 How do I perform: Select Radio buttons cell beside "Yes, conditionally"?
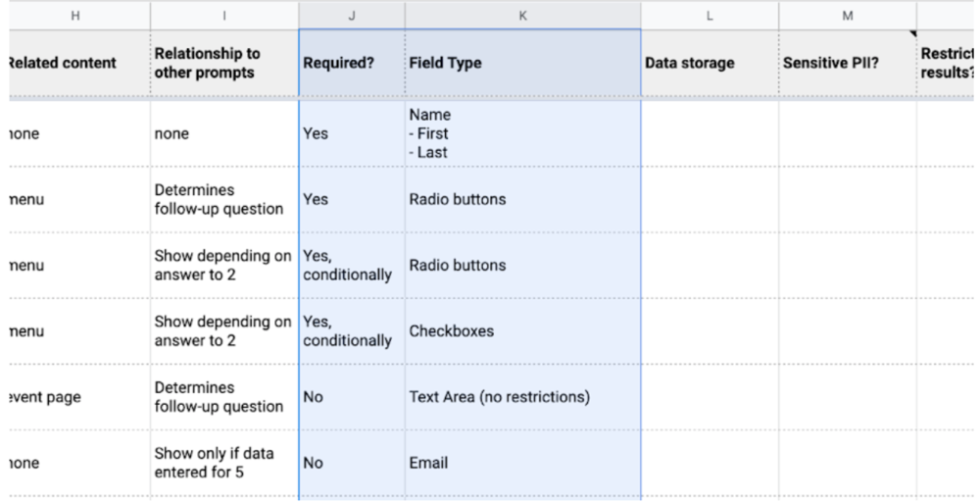point(522,265)
